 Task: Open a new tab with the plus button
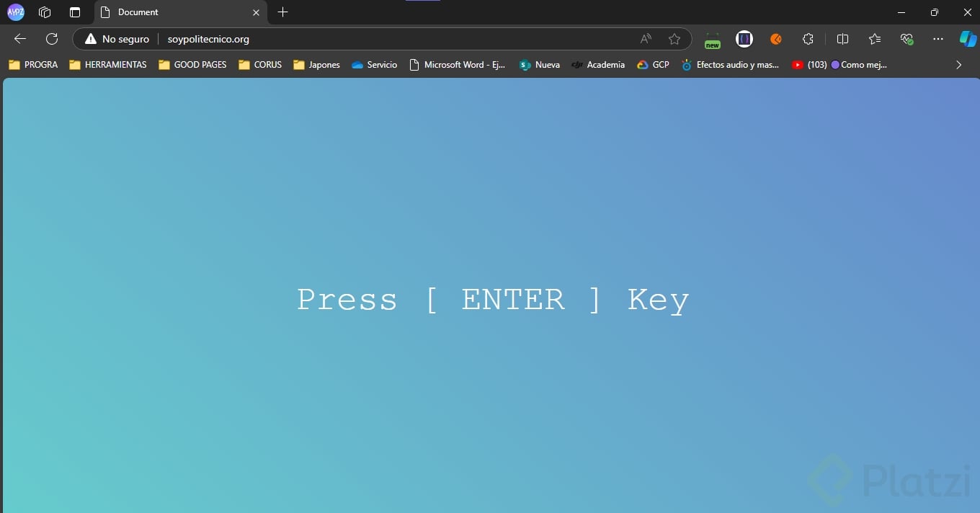pos(282,12)
